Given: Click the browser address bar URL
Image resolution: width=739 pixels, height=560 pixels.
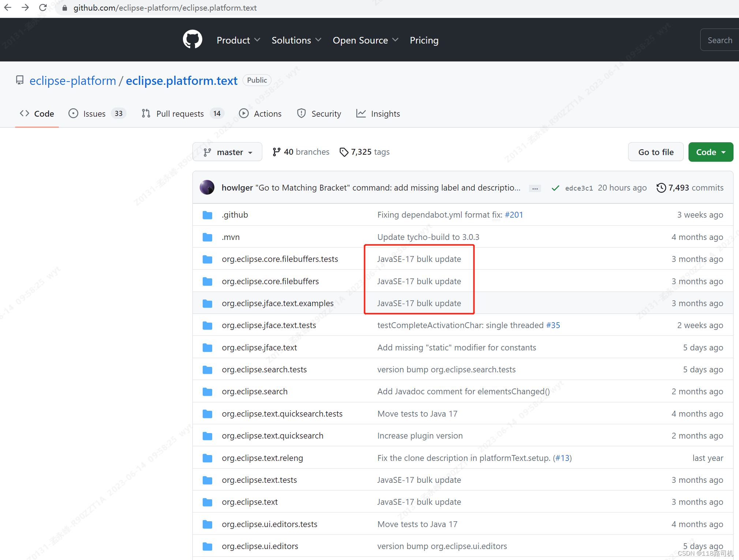Looking at the screenshot, I should coord(165,8).
